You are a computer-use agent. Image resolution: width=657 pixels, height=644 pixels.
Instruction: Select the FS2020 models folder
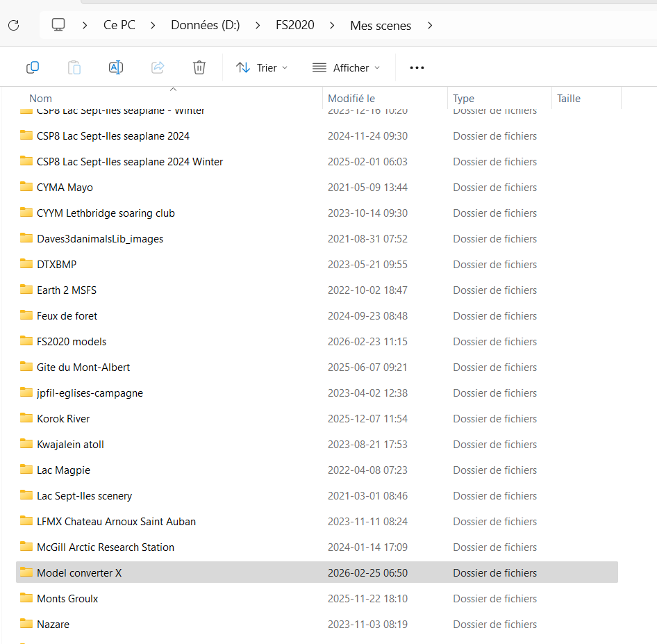[317, 342]
